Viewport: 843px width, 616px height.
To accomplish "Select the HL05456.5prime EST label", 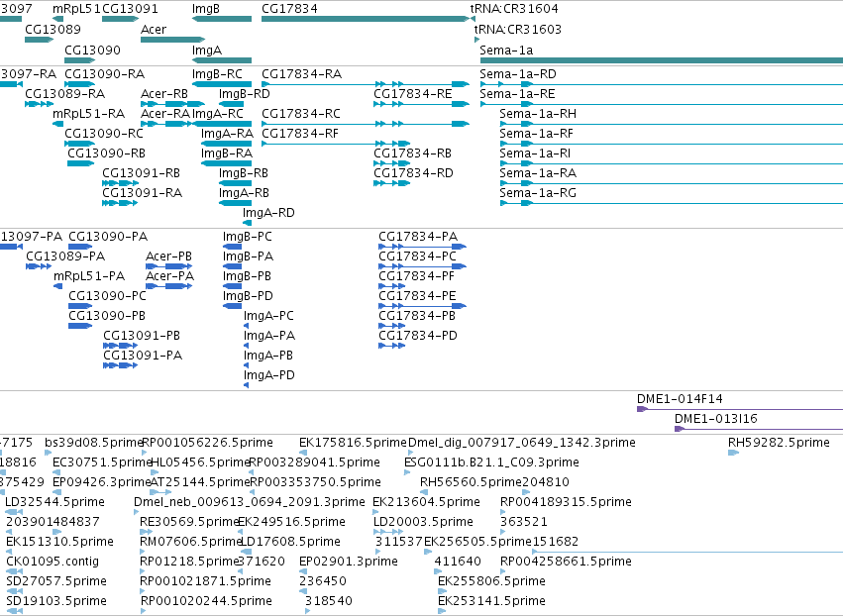I will point(200,462).
